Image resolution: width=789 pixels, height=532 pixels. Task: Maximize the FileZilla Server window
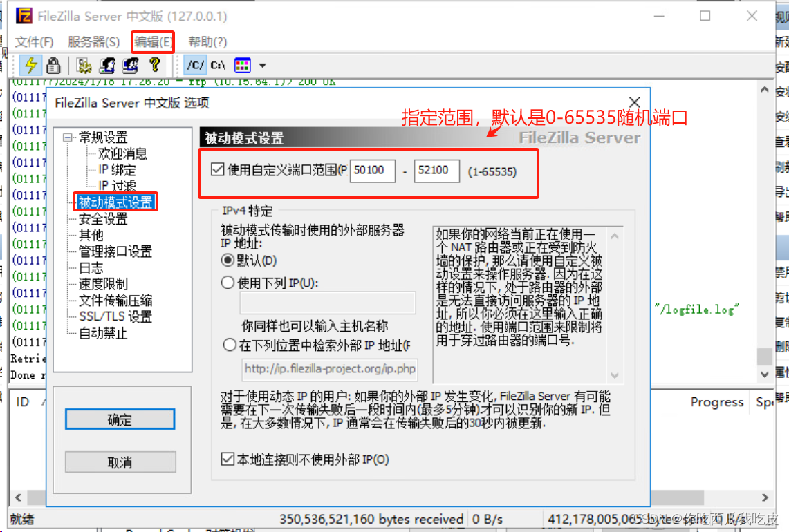[705, 16]
